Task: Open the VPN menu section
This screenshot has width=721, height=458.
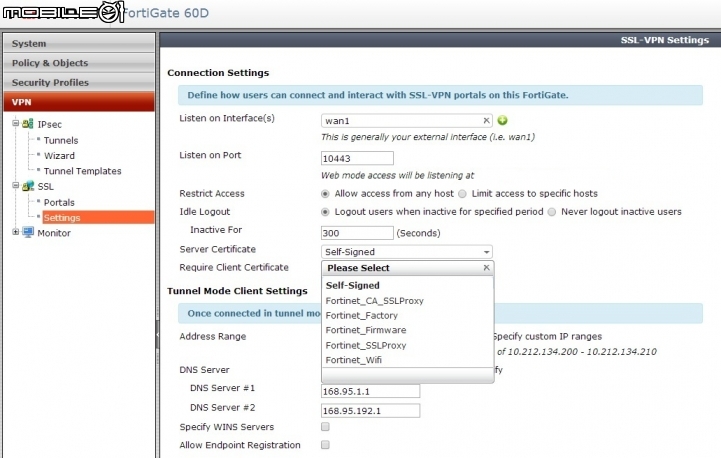Action: (79, 102)
